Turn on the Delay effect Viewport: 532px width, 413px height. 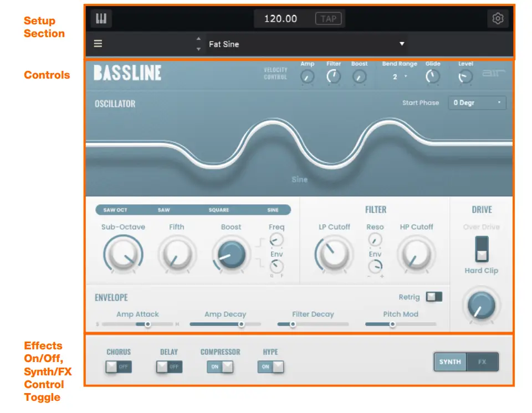(x=169, y=366)
